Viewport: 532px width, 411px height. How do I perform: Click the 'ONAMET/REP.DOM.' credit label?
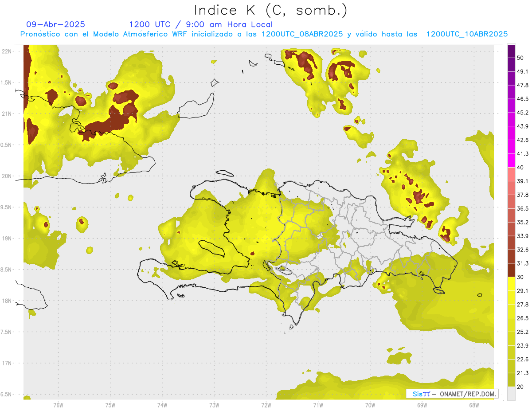(468, 394)
